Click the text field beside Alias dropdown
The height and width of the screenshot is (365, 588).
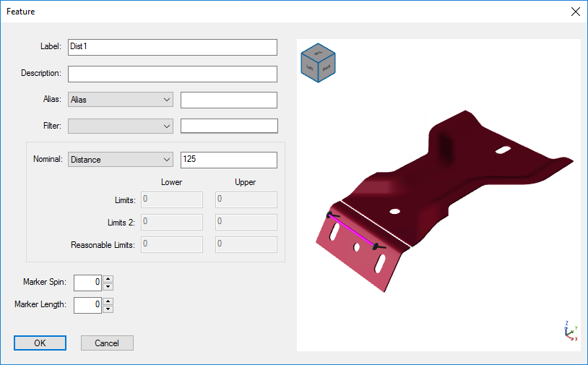point(228,100)
